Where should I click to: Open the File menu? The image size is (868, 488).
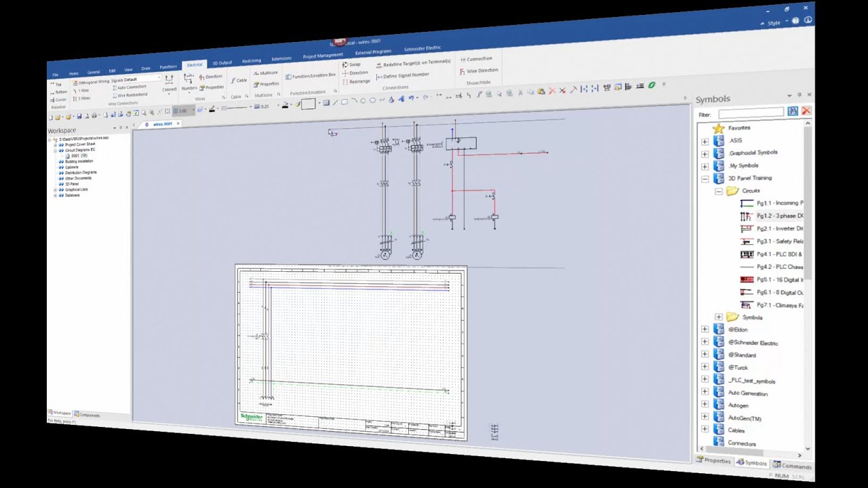pyautogui.click(x=56, y=75)
